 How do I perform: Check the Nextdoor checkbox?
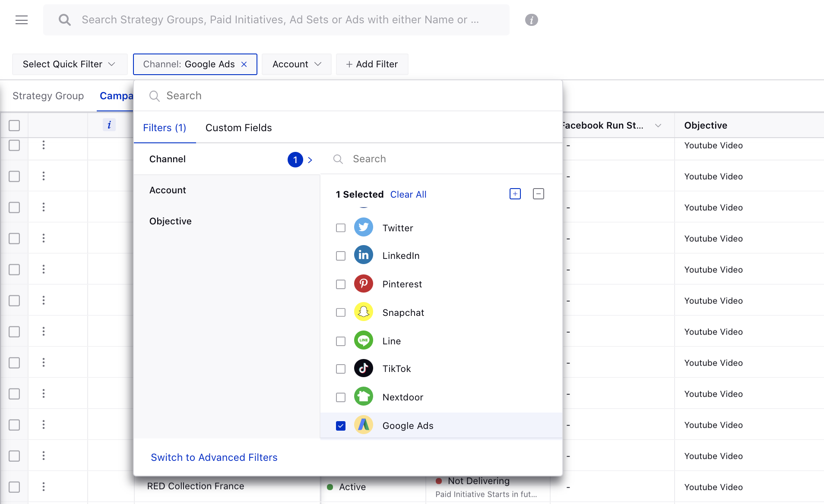341,397
